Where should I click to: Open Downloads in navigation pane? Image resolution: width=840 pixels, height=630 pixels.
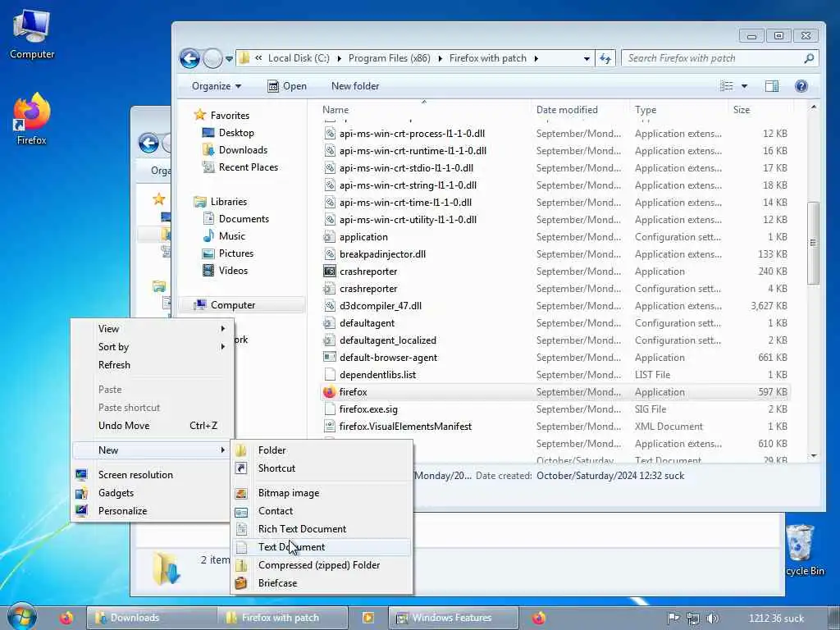pos(242,150)
